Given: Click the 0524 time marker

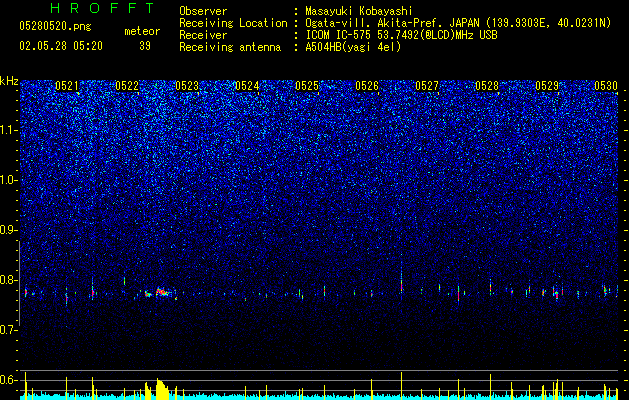Looking at the screenshot, I should point(247,86).
